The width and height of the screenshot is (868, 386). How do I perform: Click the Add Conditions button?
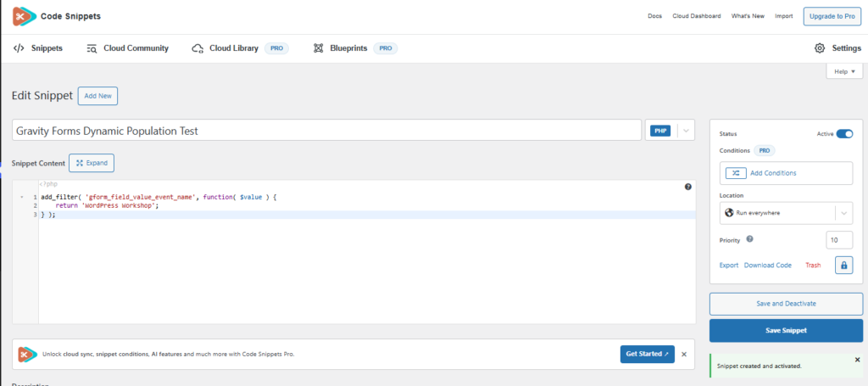(786, 173)
